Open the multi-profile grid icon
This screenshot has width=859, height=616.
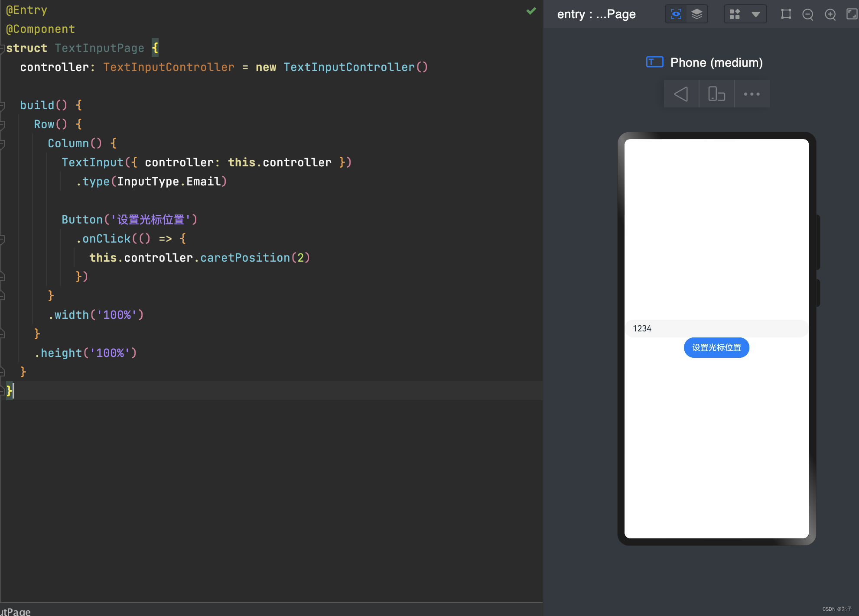tap(735, 14)
